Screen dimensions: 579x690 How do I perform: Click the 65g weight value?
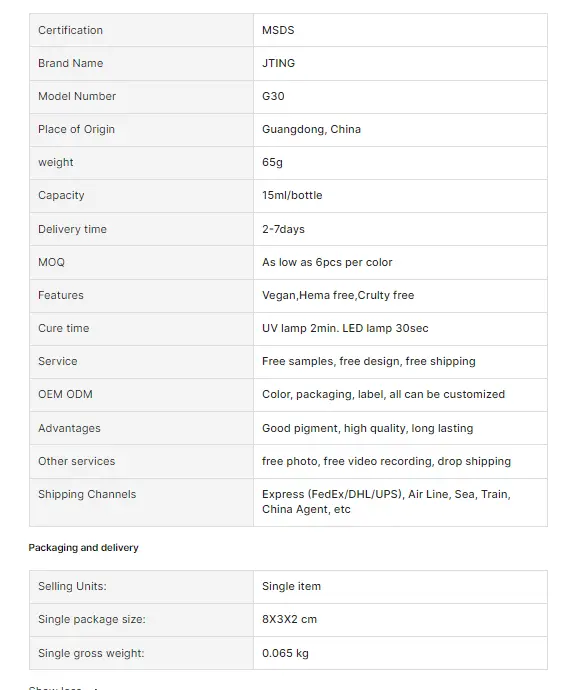[272, 162]
